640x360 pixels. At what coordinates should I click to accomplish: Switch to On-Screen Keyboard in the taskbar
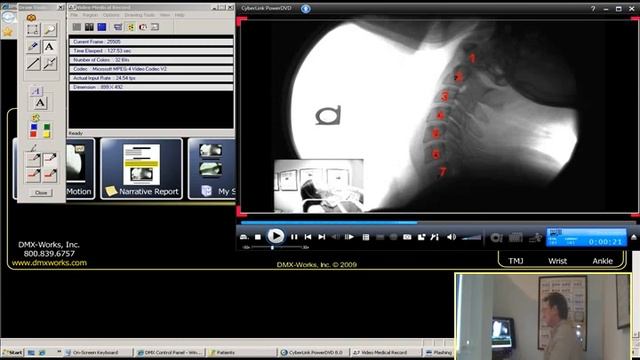(98, 352)
